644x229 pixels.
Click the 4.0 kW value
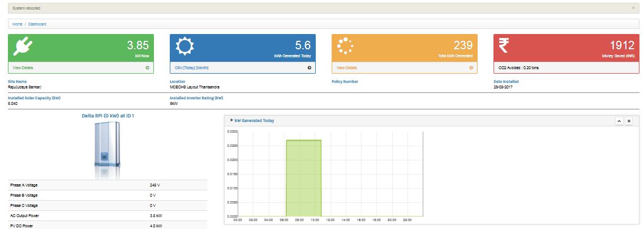[x=156, y=226]
